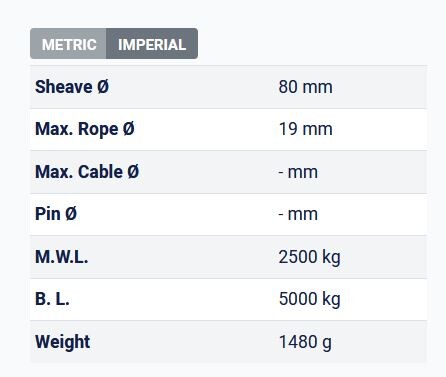Select the B. L. row label
Viewport: 446px width, 377px height.
[x=52, y=299]
